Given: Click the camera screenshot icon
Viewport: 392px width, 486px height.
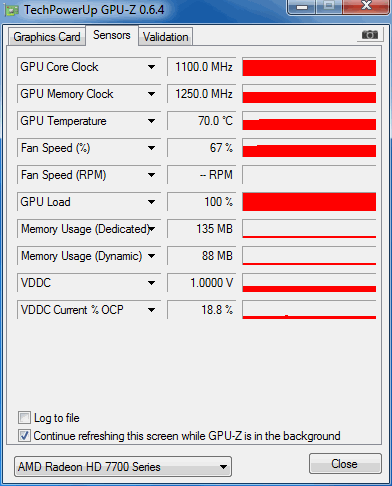Looking at the screenshot, I should 369,35.
